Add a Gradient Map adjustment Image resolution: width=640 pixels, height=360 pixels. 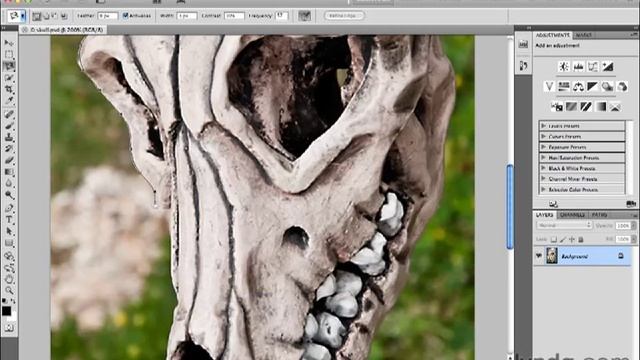601,107
